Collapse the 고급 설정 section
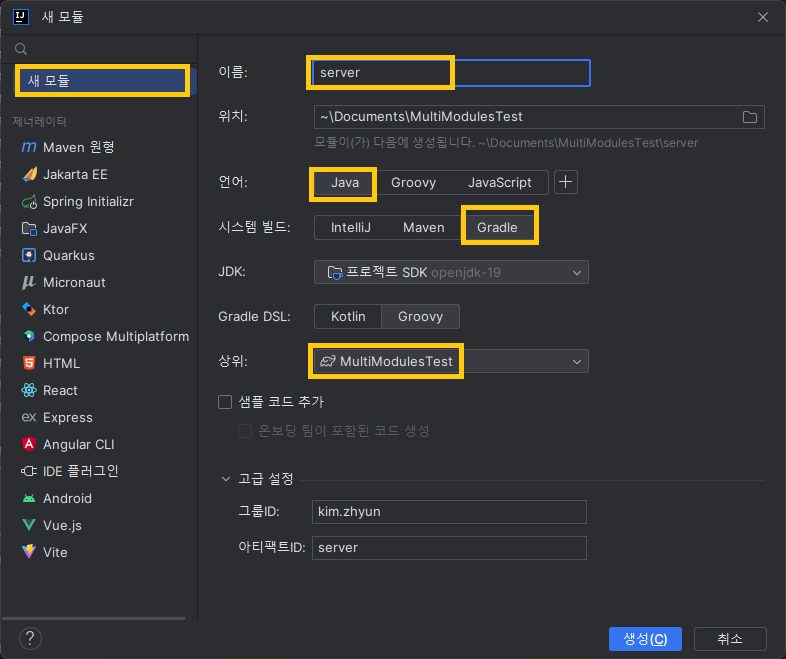 (x=226, y=479)
